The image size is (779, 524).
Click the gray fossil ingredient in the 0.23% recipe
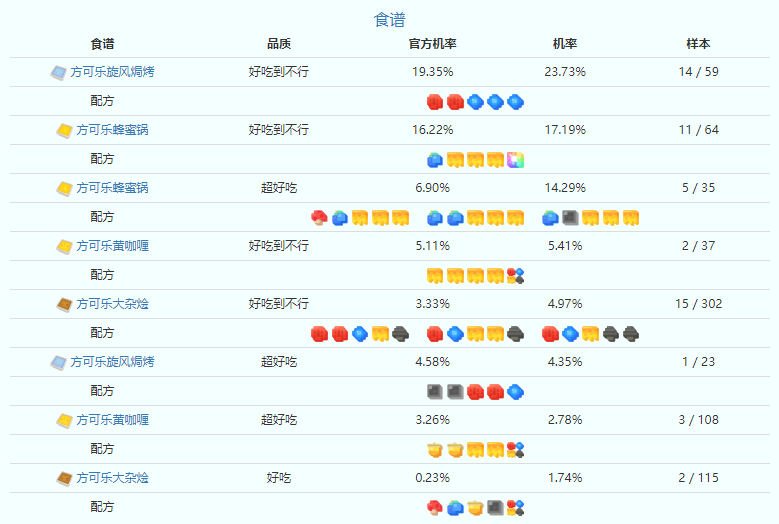click(x=495, y=508)
